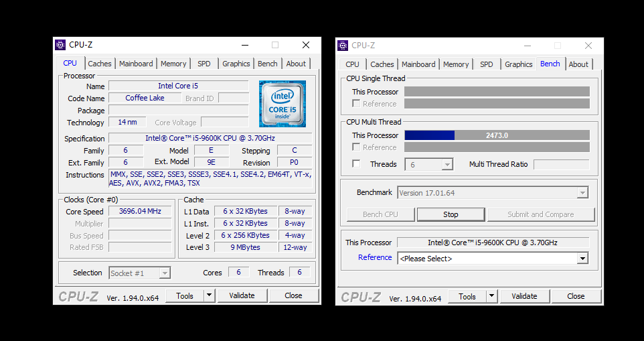
Task: Switch to About tab in right CPU-Z window
Action: tap(578, 64)
